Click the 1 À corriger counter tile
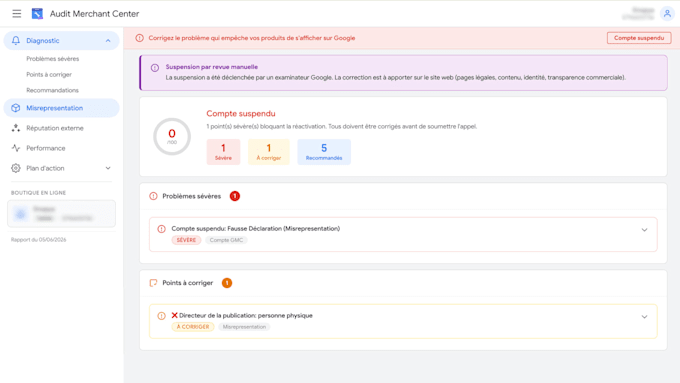 click(268, 152)
